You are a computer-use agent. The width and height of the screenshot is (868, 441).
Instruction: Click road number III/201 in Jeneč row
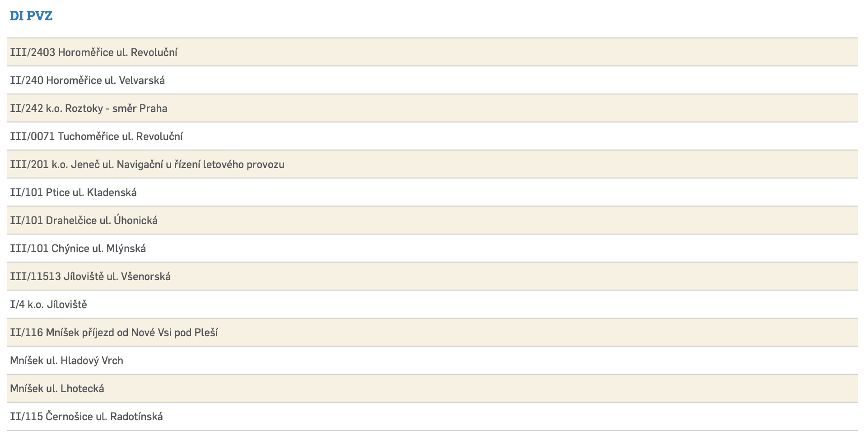[x=29, y=164]
